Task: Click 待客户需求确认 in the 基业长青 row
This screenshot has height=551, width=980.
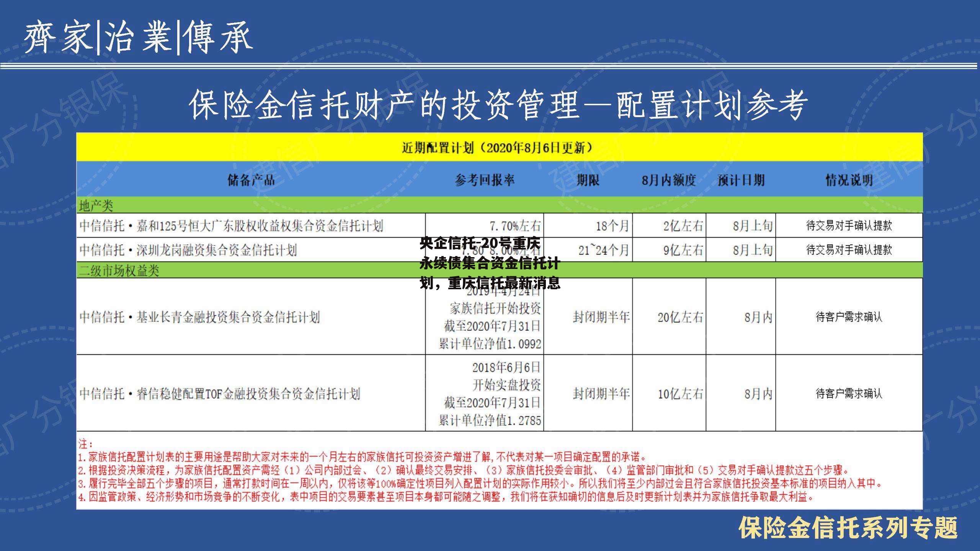Action: (849, 316)
